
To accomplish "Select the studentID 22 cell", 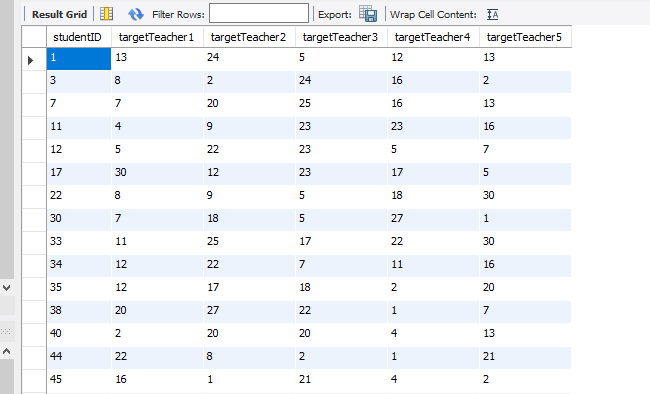I will click(79, 196).
